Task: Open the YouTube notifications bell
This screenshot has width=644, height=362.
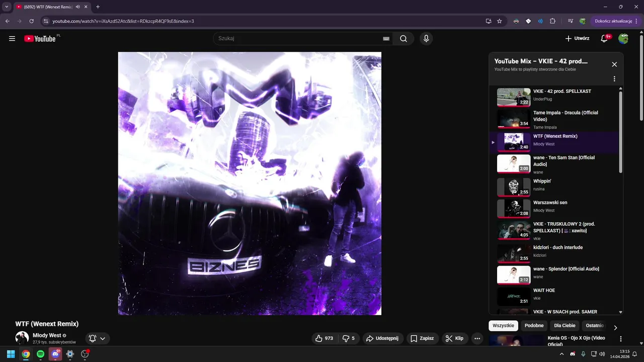Action: (x=604, y=39)
